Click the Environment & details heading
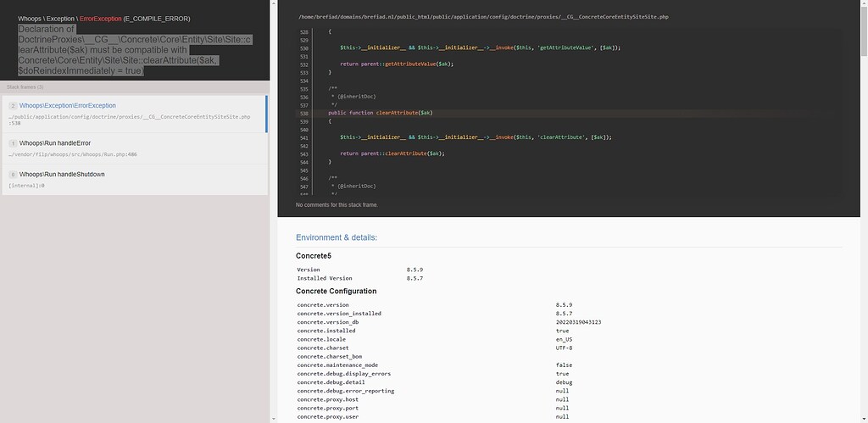The image size is (868, 423). (x=337, y=237)
